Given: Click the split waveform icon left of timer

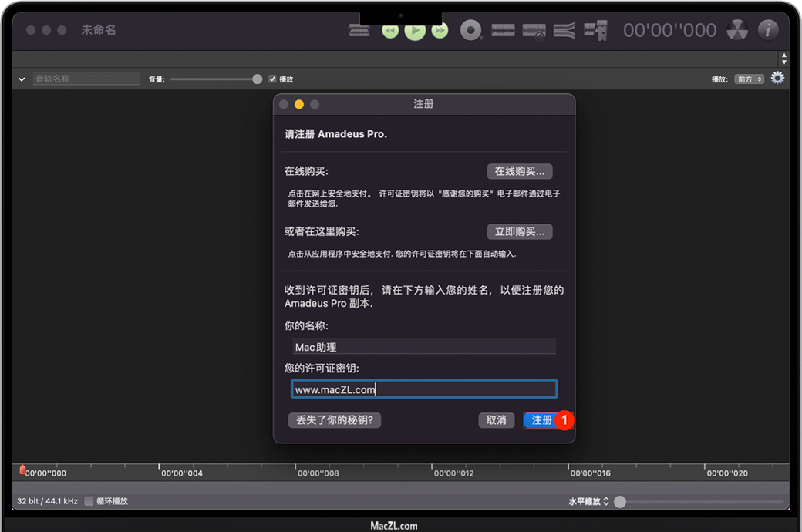Looking at the screenshot, I should point(595,30).
